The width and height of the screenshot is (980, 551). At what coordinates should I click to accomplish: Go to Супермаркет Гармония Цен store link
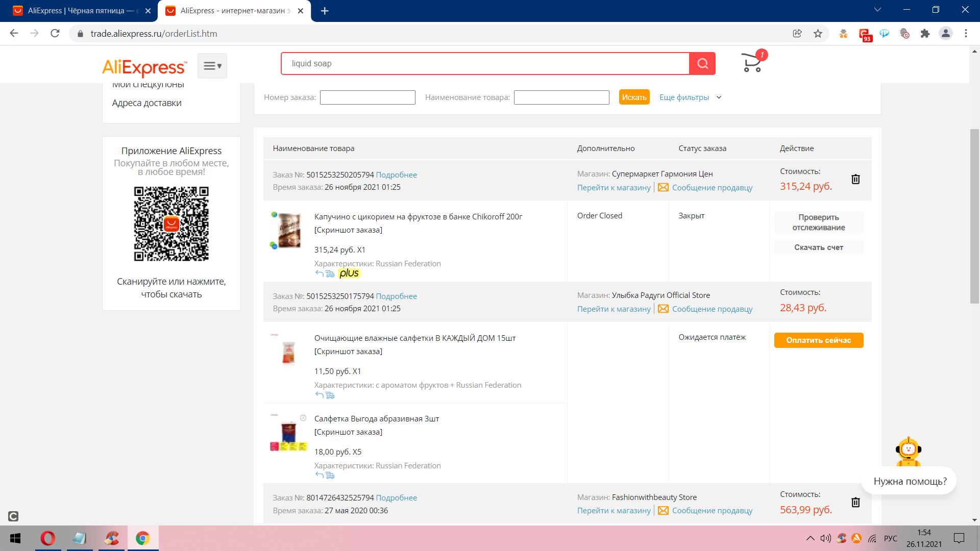(x=614, y=188)
